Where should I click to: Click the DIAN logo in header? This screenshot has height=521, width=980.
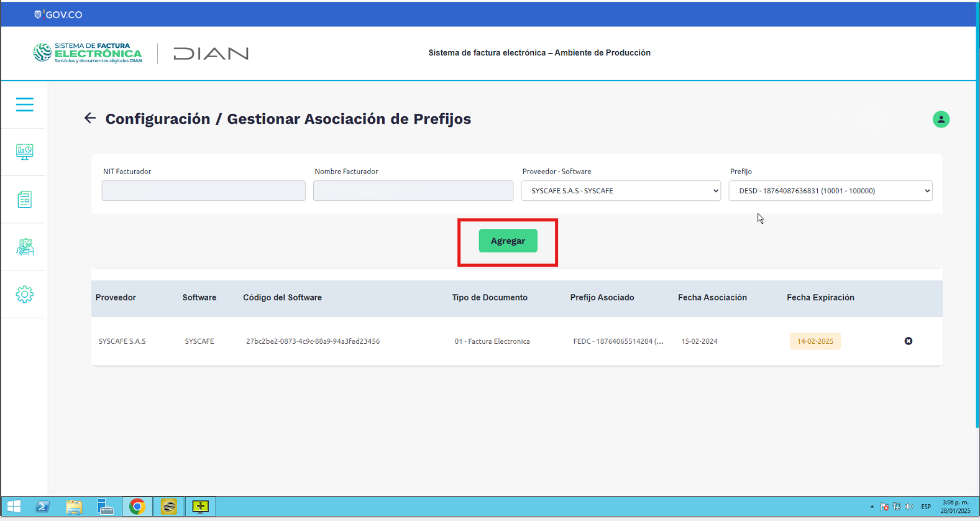click(x=211, y=54)
